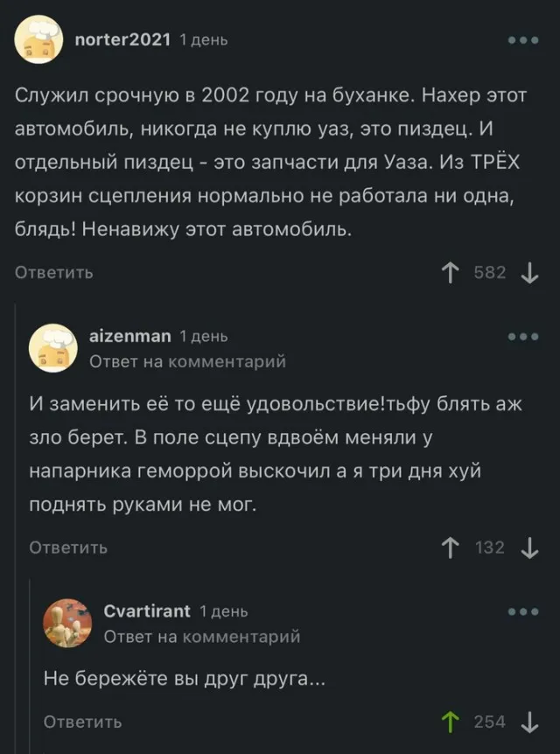
Task: Upvote norter2021's comment
Action: tap(451, 273)
